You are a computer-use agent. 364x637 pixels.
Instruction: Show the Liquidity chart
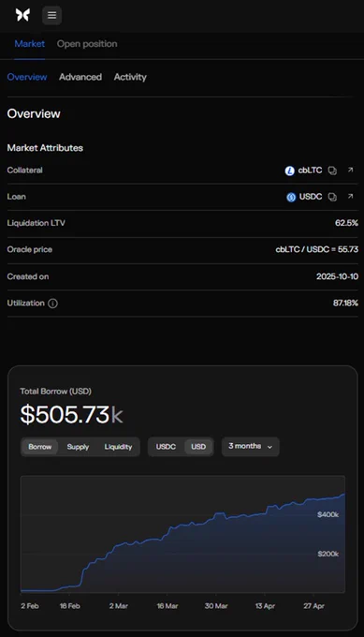pos(118,447)
